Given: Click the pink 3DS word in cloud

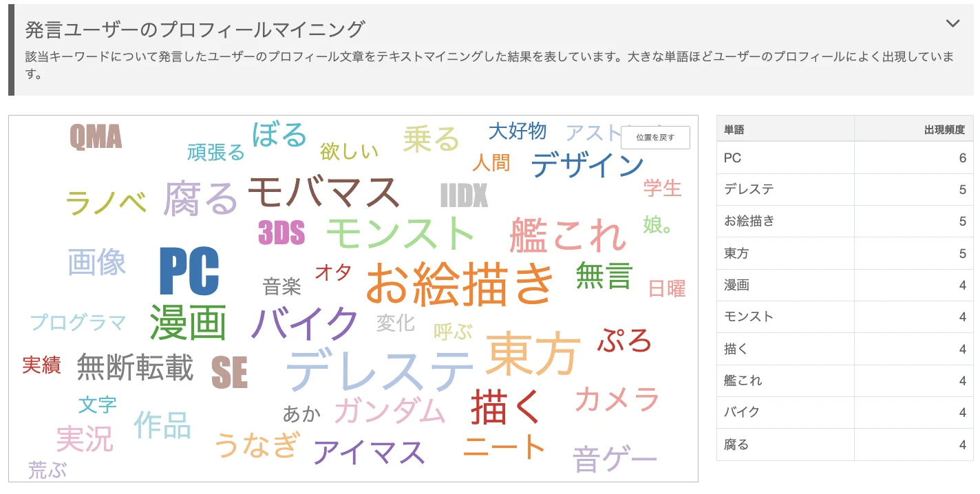Looking at the screenshot, I should 281,233.
